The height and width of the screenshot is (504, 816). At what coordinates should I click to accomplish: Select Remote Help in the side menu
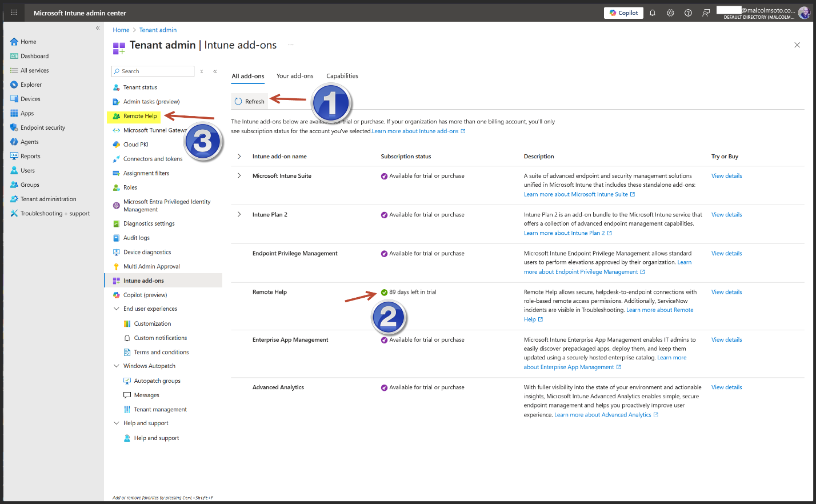click(140, 116)
